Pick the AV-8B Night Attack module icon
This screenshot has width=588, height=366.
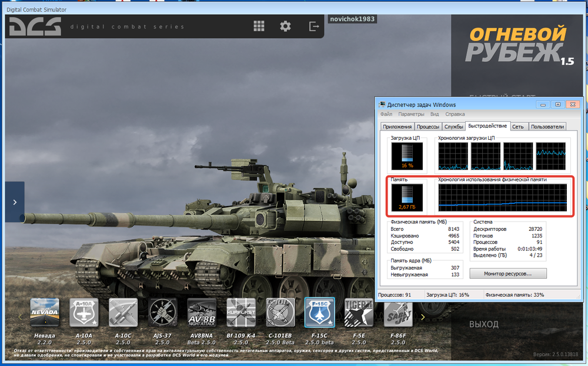pos(202,313)
